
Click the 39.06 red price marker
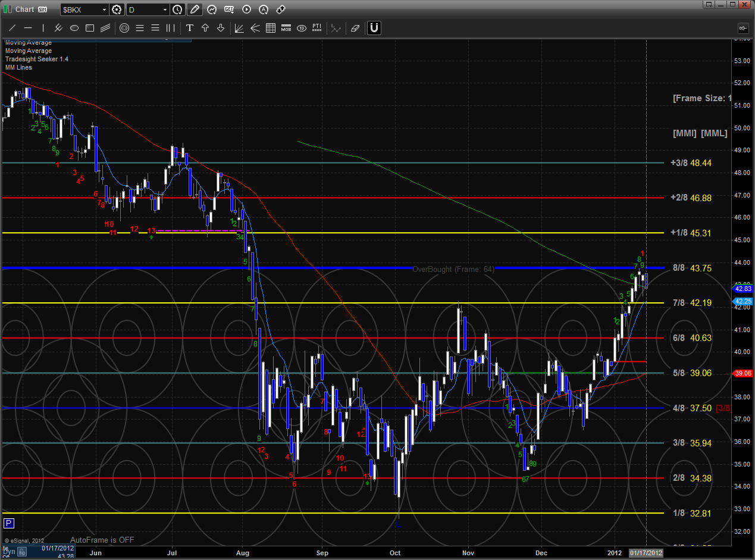point(744,373)
